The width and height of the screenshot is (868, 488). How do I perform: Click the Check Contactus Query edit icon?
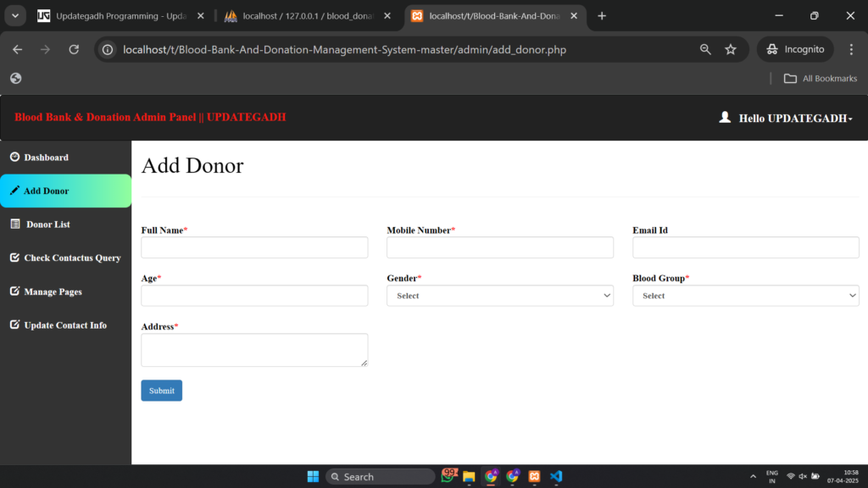(x=15, y=258)
